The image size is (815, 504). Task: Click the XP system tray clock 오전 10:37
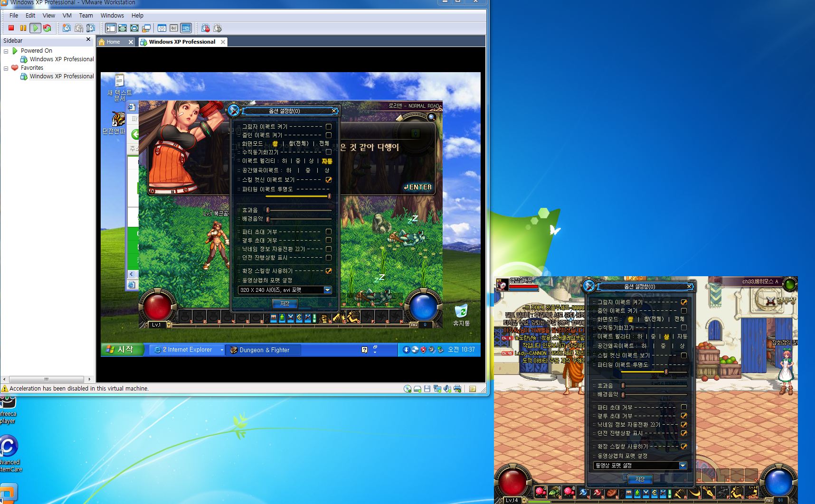click(x=461, y=350)
